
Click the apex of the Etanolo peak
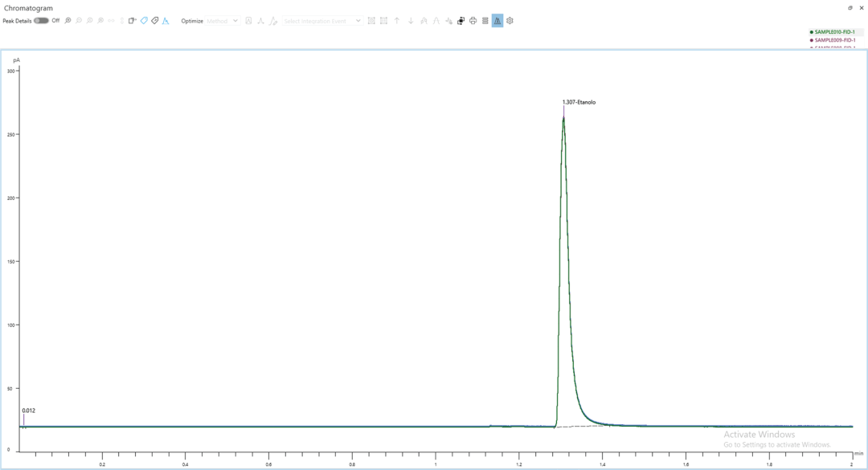[563, 118]
